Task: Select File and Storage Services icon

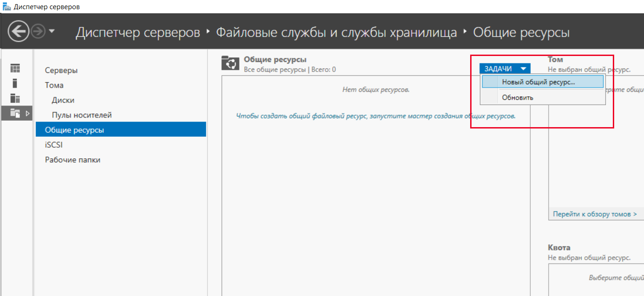Action: coord(15,113)
